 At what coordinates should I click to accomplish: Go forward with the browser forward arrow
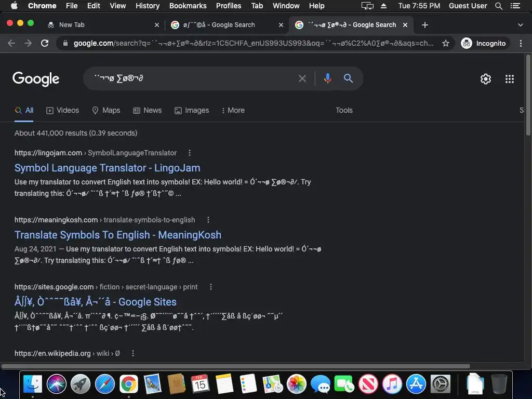(x=28, y=44)
